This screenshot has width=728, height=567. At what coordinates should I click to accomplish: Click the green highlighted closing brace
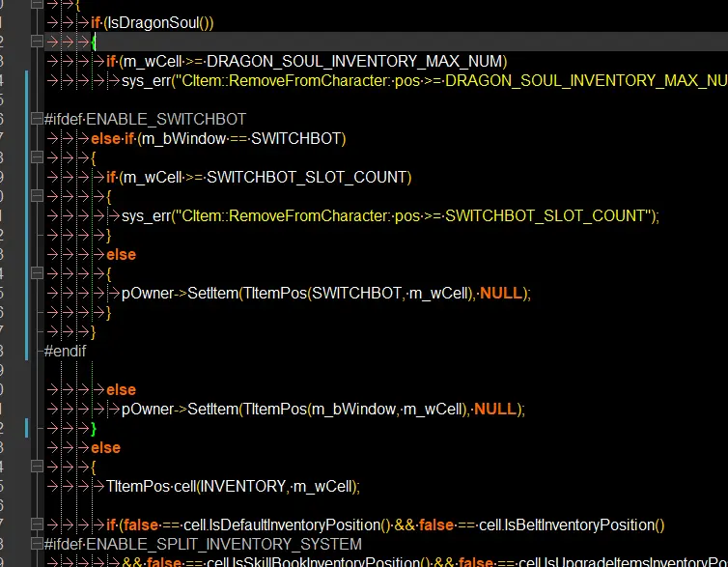[x=94, y=428]
